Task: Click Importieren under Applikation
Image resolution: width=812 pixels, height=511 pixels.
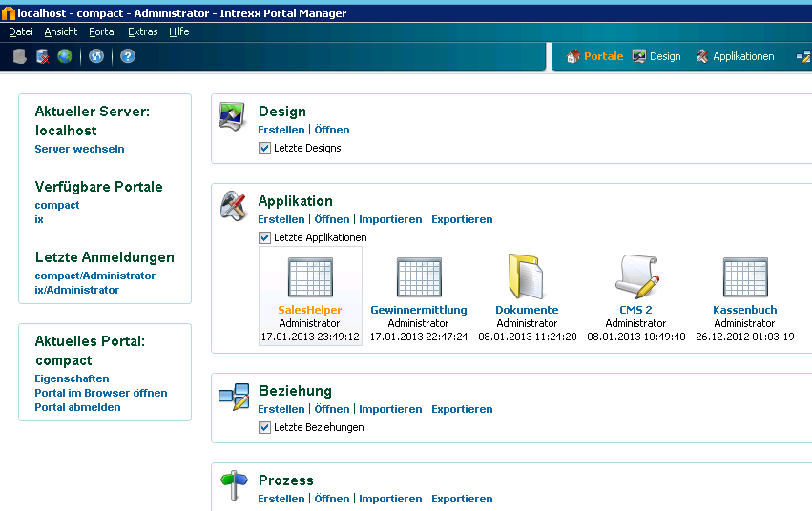Action: [x=390, y=219]
